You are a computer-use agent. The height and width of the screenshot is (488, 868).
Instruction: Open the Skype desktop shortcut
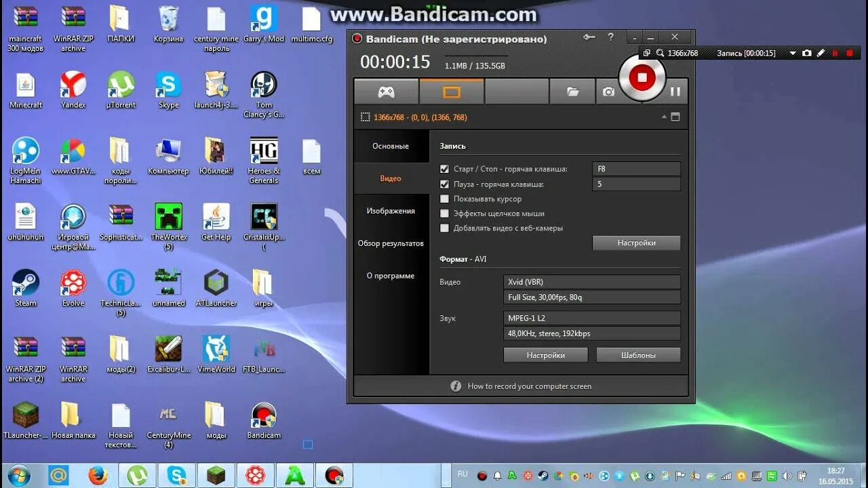point(168,91)
